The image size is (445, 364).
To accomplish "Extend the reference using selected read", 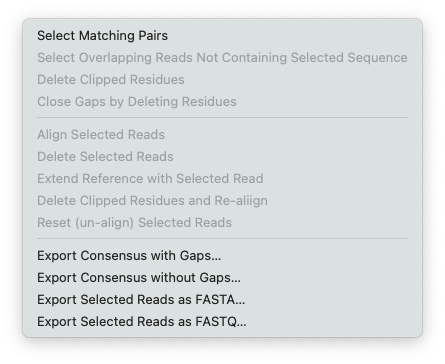I will 222,179.
